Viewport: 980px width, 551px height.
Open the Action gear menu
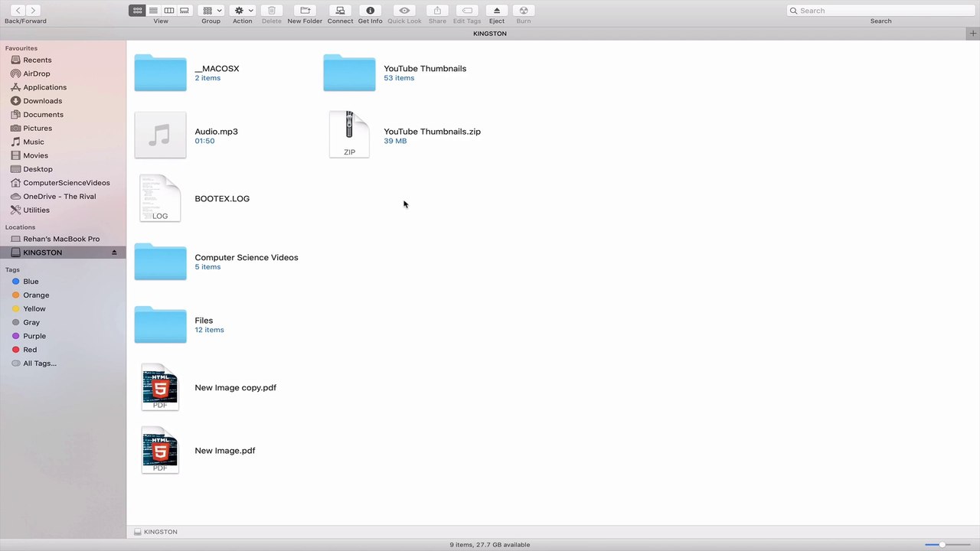tap(243, 11)
